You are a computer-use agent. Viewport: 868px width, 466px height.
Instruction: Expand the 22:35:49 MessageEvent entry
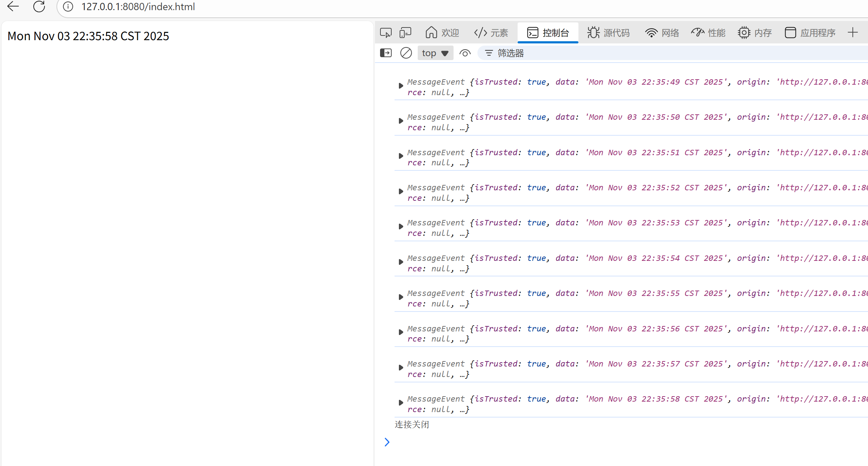click(401, 86)
